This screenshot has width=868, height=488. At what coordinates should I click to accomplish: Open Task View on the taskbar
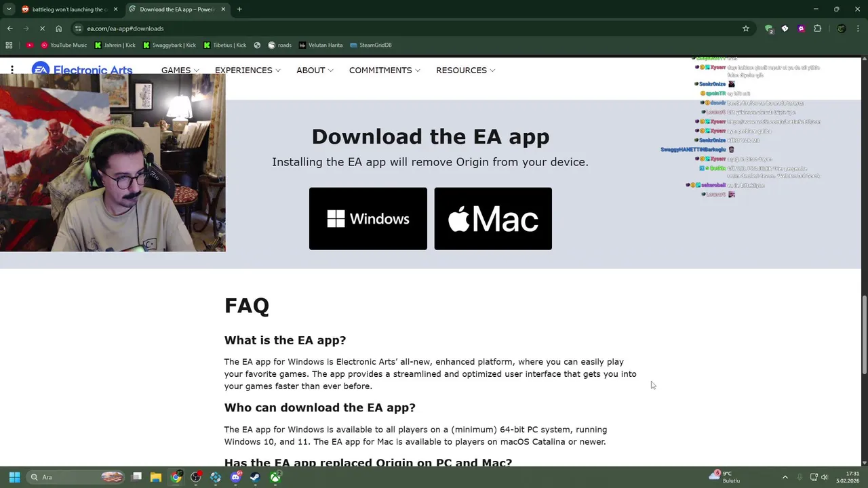pyautogui.click(x=136, y=477)
